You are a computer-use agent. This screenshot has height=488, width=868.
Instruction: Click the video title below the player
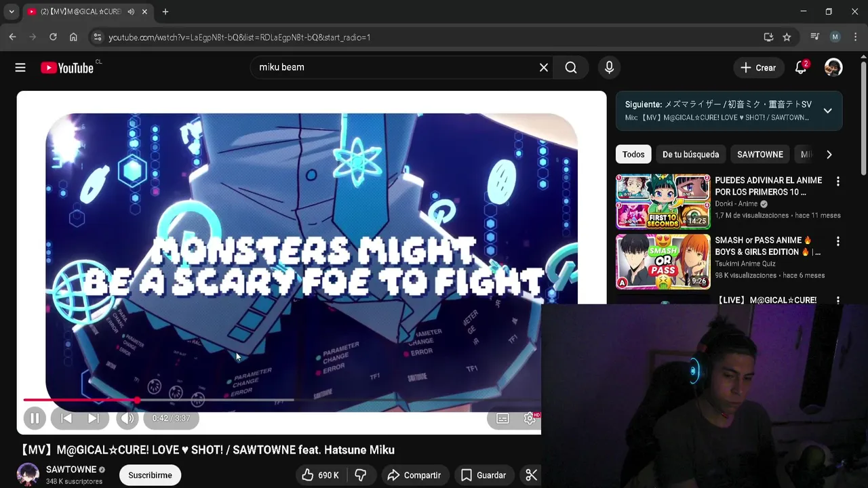[208, 450]
